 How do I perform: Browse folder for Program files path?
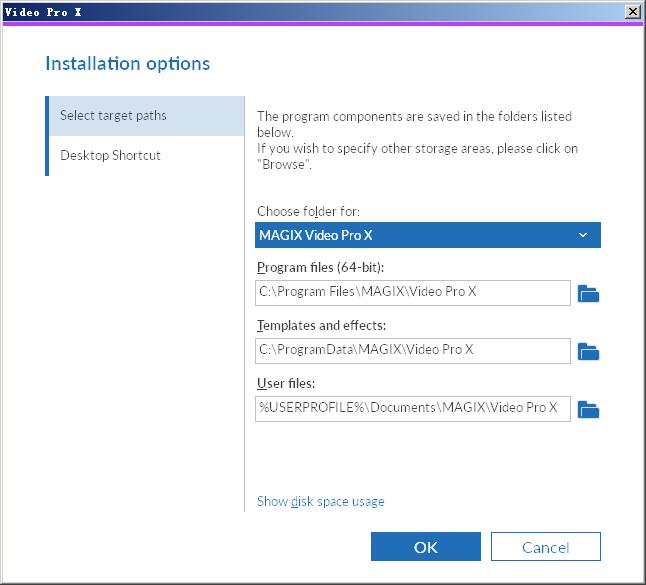pyautogui.click(x=588, y=293)
